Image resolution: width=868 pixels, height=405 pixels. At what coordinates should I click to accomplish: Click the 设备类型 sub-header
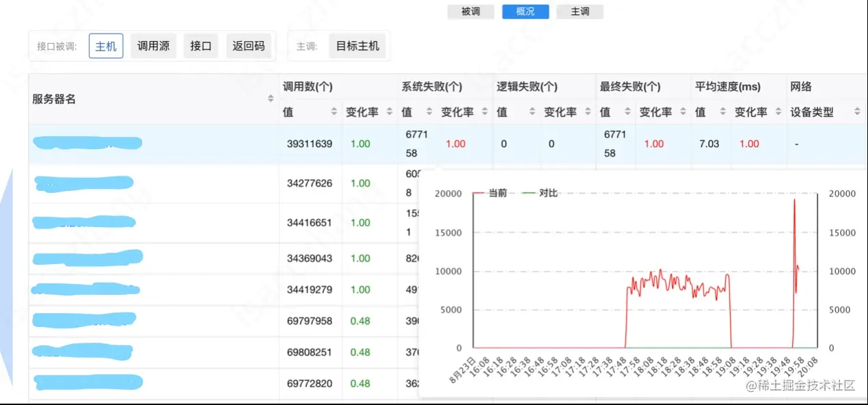[x=812, y=112]
